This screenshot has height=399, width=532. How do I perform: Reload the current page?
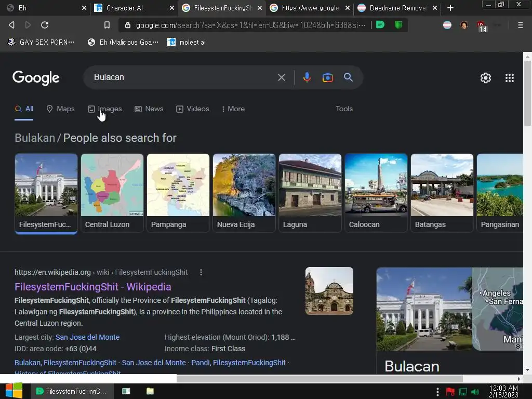pos(45,25)
